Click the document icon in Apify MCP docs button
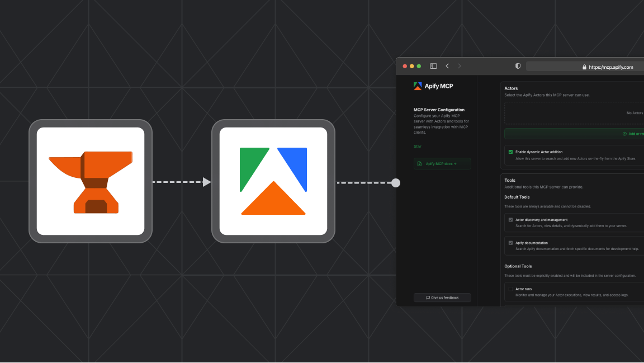The image size is (644, 363). (419, 163)
